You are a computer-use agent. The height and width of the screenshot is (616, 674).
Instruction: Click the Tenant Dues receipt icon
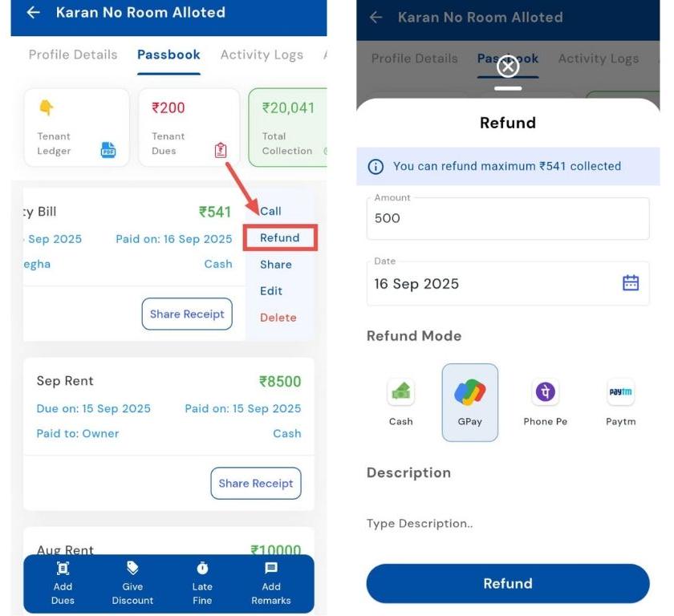pyautogui.click(x=221, y=150)
